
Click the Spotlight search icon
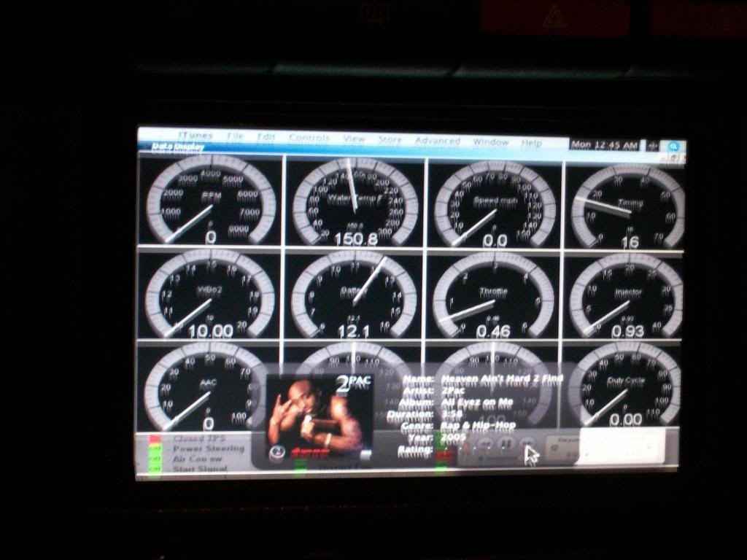[673, 147]
